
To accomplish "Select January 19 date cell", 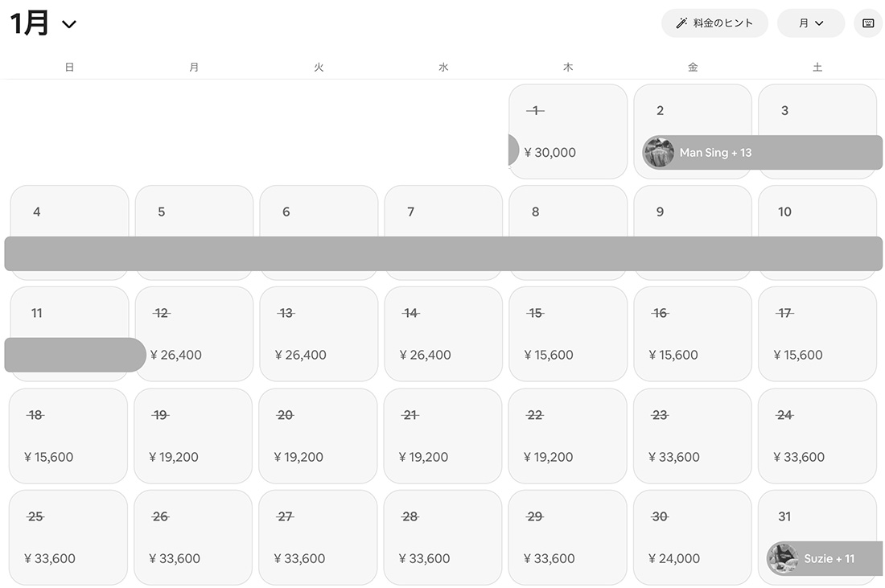I will pyautogui.click(x=193, y=435).
